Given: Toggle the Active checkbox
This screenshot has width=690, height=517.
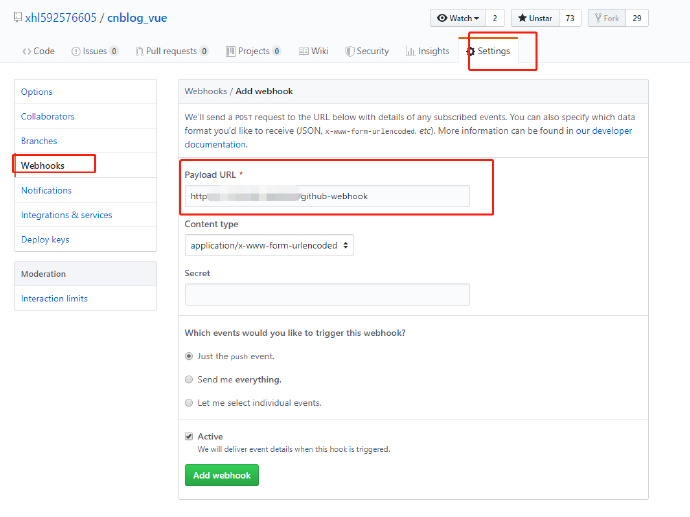Looking at the screenshot, I should 189,436.
